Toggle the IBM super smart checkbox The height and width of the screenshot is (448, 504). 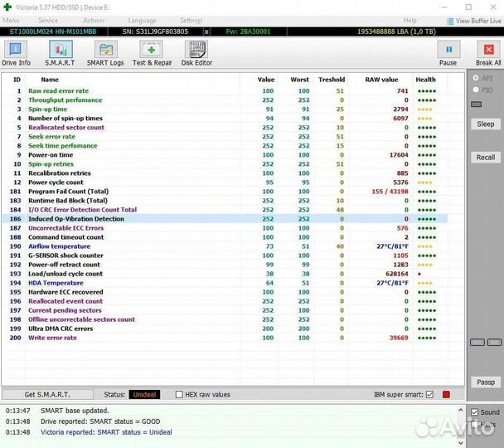click(429, 394)
